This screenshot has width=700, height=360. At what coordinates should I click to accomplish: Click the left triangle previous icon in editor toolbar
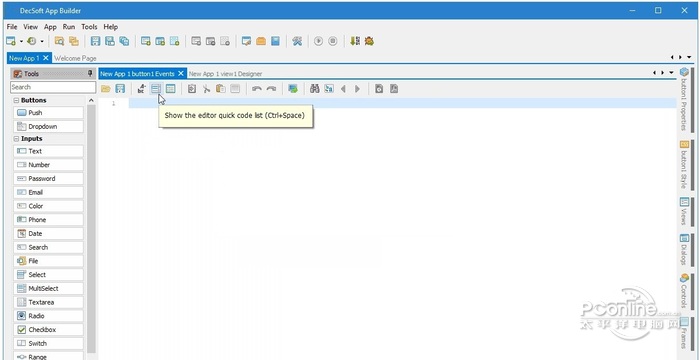[343, 89]
